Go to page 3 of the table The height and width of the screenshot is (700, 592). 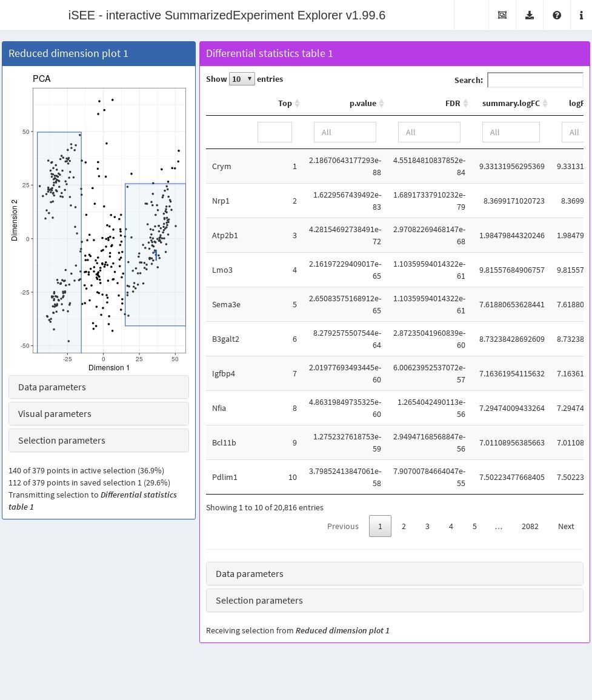(x=427, y=526)
